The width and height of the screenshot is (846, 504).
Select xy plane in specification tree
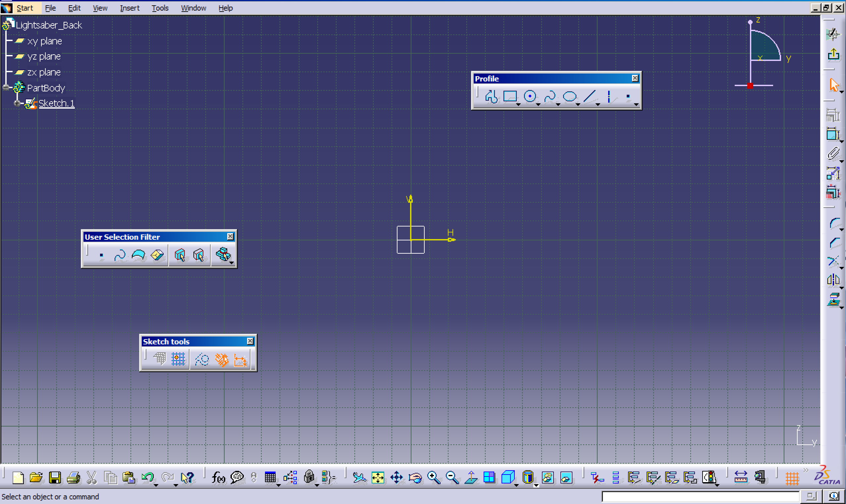pos(44,41)
